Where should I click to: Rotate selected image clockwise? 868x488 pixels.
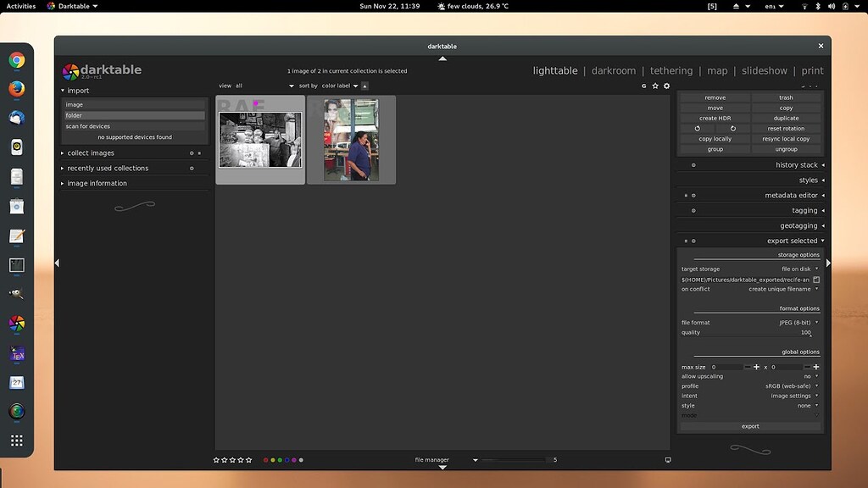click(733, 129)
